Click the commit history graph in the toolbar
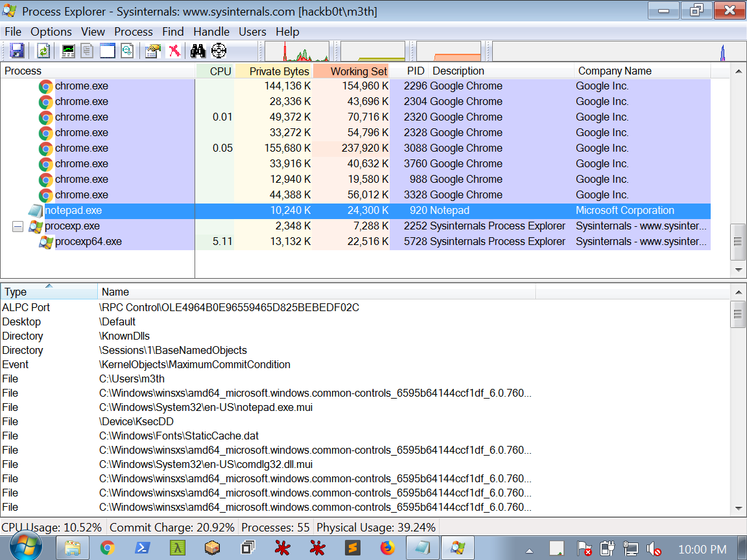Viewport: 747px width, 560px height. (373, 51)
